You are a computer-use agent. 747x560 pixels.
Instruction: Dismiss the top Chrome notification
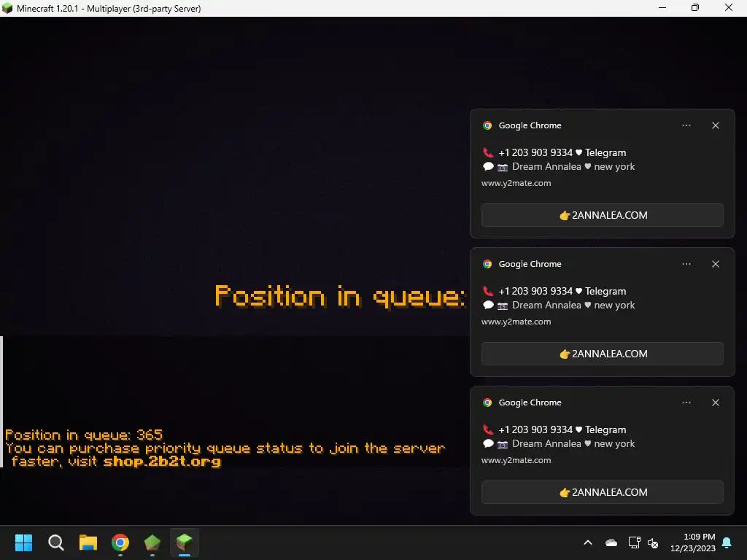pyautogui.click(x=716, y=125)
